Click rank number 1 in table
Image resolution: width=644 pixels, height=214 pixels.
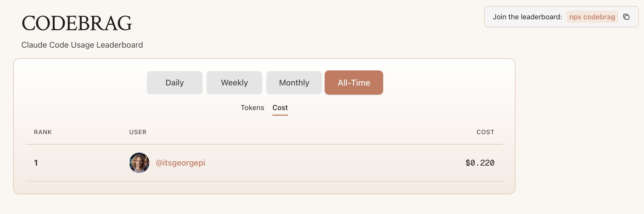tap(36, 163)
